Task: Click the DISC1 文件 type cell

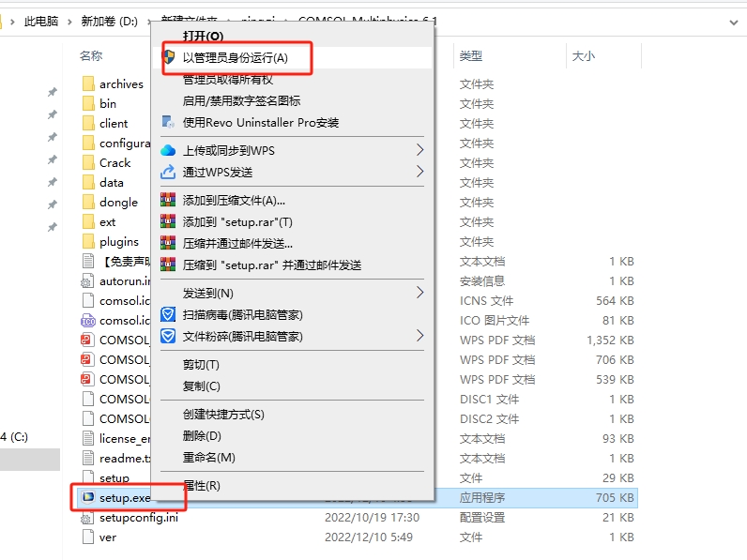Action: click(x=489, y=399)
